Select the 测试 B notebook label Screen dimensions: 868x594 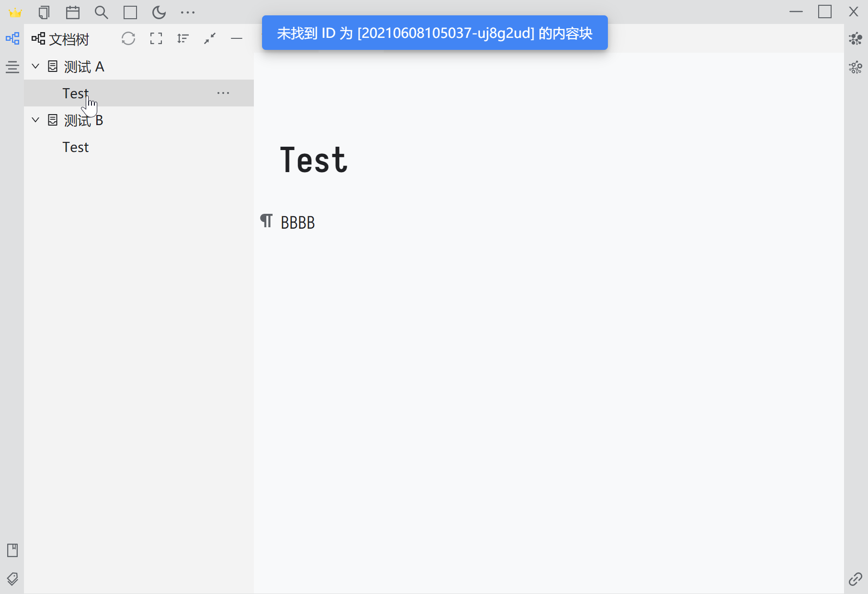[x=83, y=120]
